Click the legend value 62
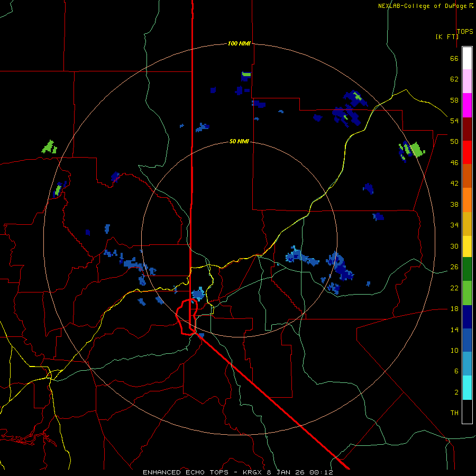 pos(454,79)
